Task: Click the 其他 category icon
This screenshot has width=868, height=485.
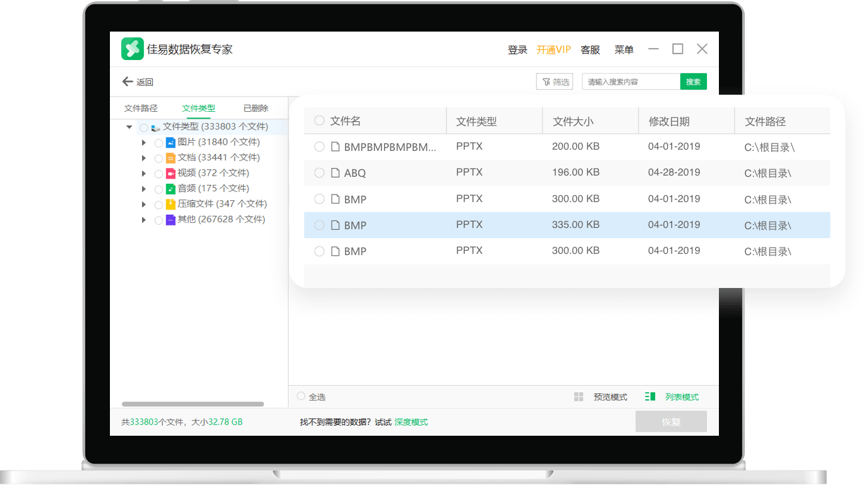Action: pyautogui.click(x=170, y=219)
